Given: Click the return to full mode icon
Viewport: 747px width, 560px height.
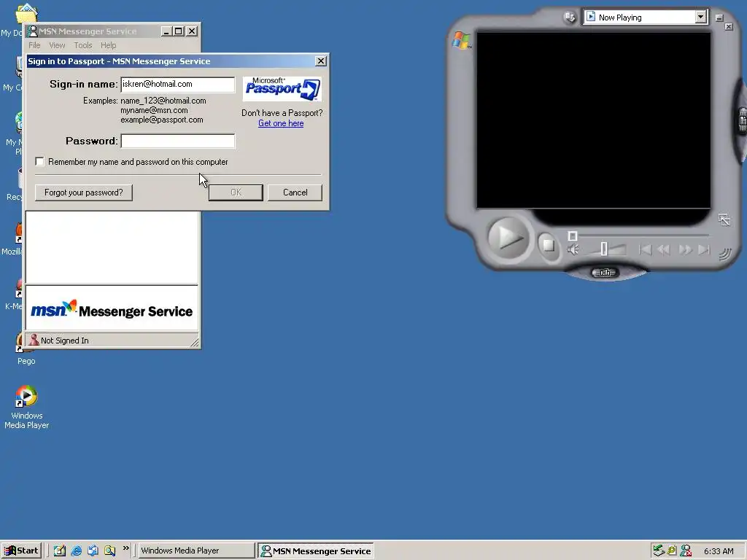Looking at the screenshot, I should 724,220.
